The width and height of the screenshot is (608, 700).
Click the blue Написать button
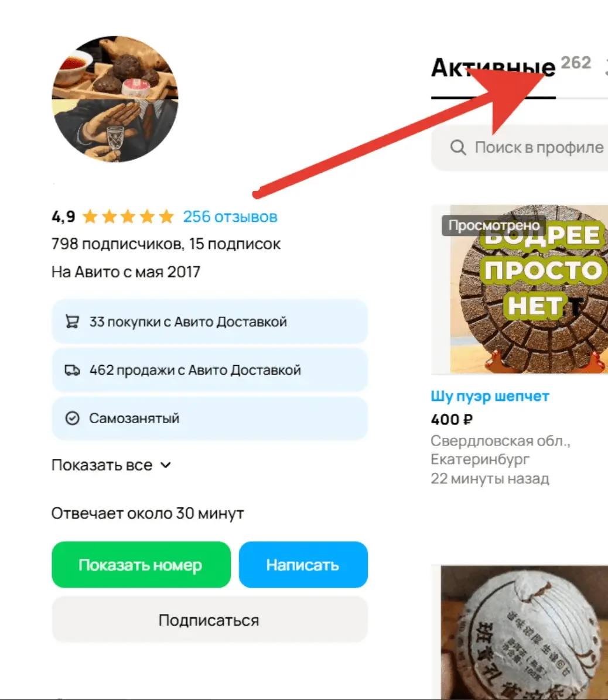(x=303, y=565)
